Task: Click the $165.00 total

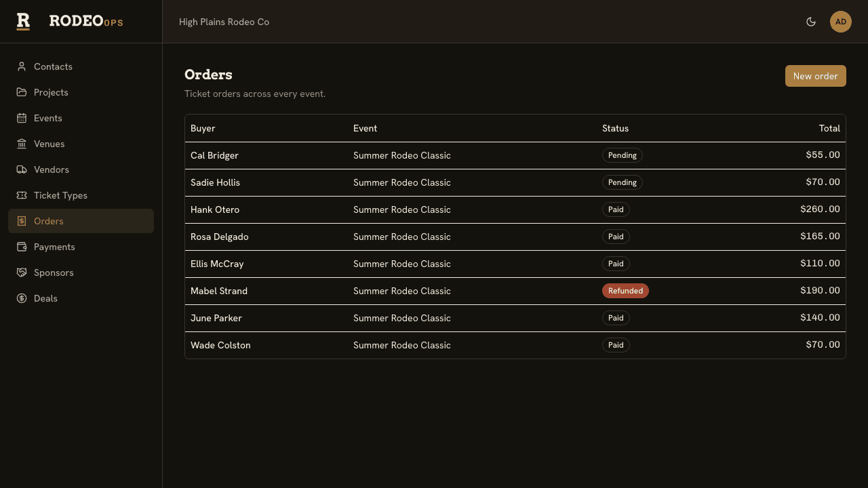Action: coord(820,237)
